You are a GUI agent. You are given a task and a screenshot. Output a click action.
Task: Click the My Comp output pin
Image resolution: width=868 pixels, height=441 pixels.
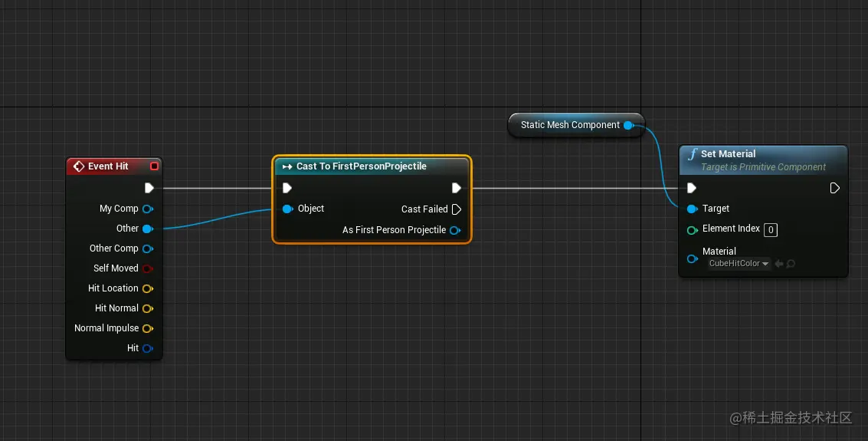coord(148,209)
